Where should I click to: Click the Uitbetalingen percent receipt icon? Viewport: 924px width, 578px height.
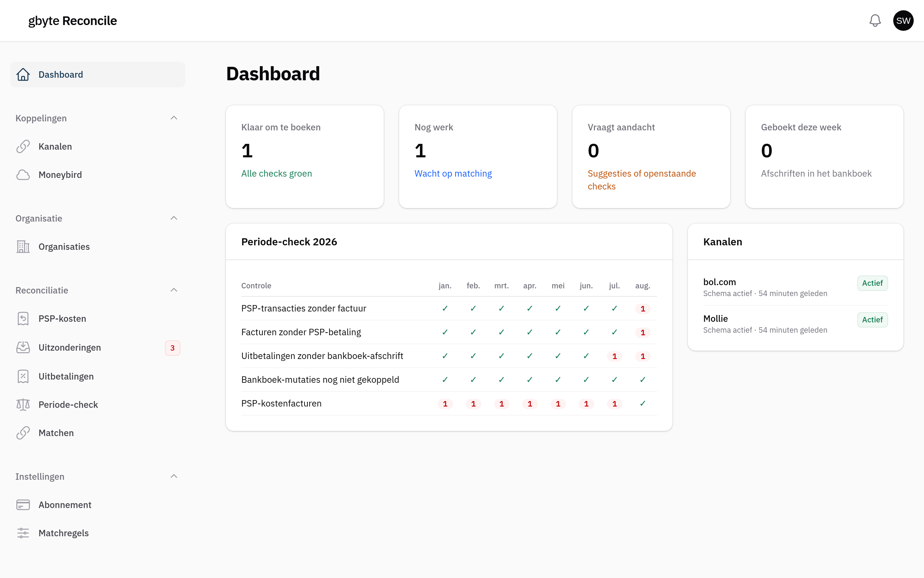tap(23, 377)
